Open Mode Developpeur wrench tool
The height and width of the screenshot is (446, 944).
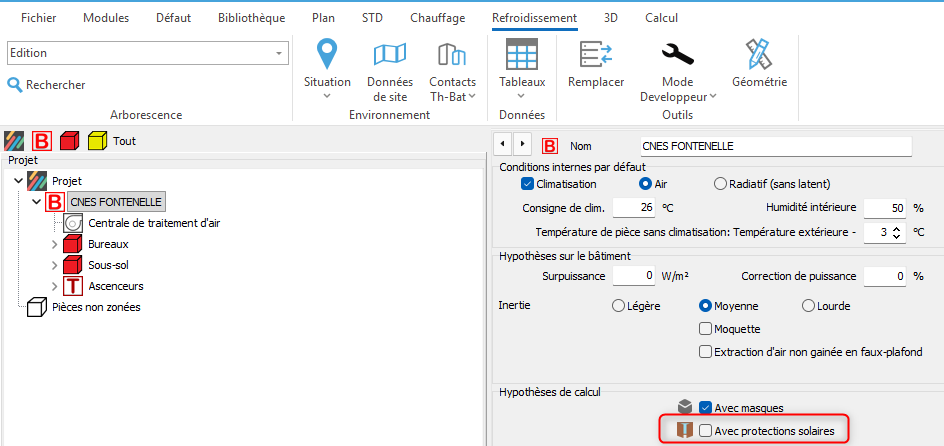click(677, 56)
